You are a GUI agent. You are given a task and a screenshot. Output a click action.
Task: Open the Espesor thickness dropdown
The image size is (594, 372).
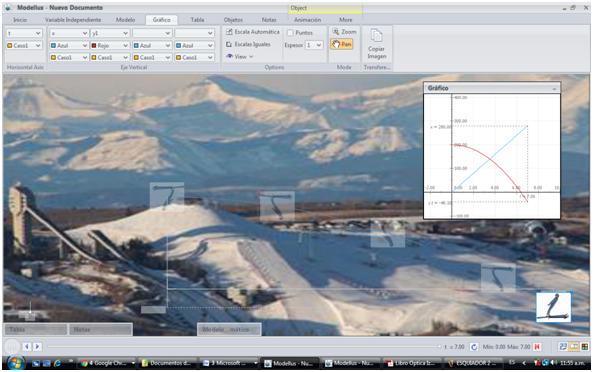click(314, 45)
